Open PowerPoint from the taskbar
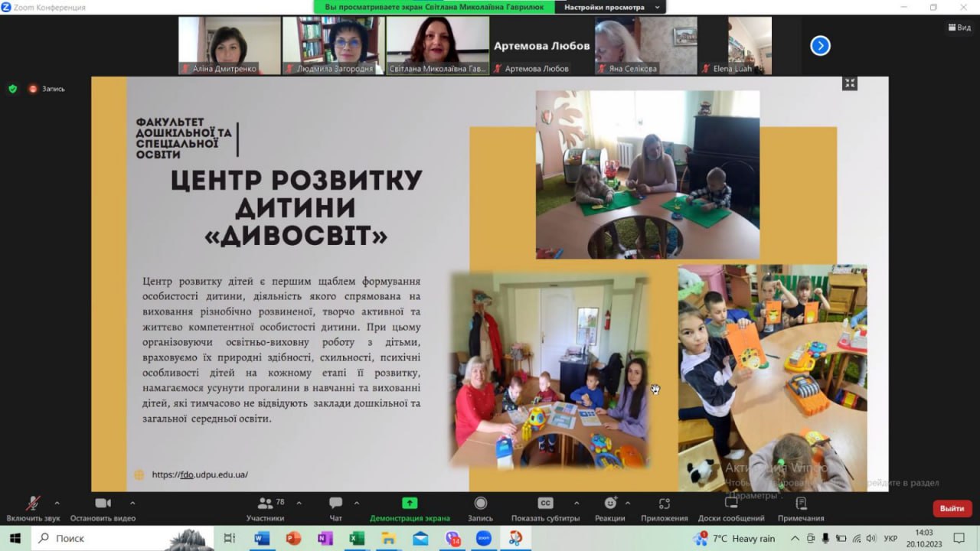 point(293,539)
